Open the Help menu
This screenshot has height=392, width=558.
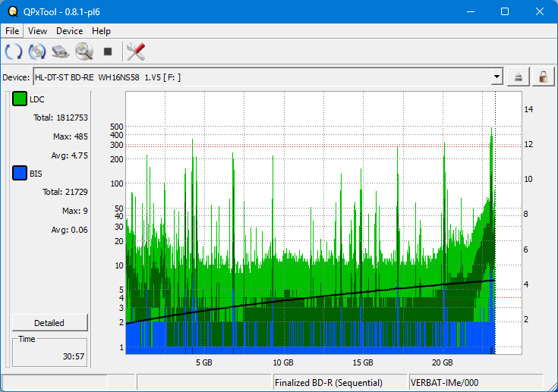[101, 31]
